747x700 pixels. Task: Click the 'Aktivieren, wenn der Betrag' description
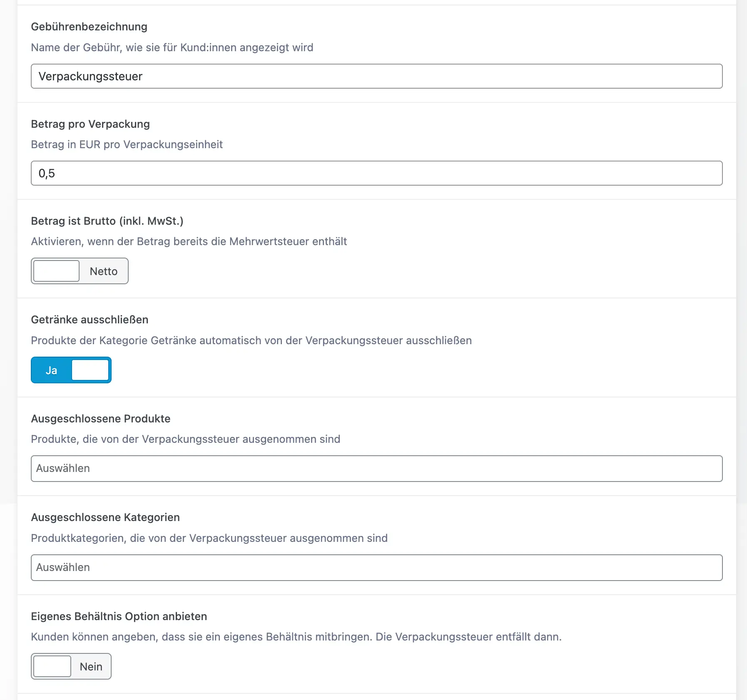[189, 241]
